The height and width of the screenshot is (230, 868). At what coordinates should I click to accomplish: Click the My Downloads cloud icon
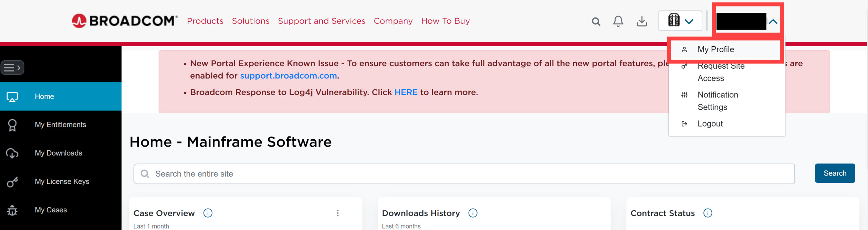[x=12, y=153]
